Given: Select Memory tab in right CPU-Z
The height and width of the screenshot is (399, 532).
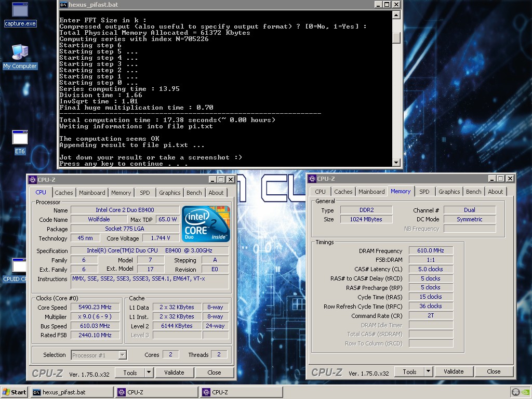Looking at the screenshot, I should tap(401, 191).
